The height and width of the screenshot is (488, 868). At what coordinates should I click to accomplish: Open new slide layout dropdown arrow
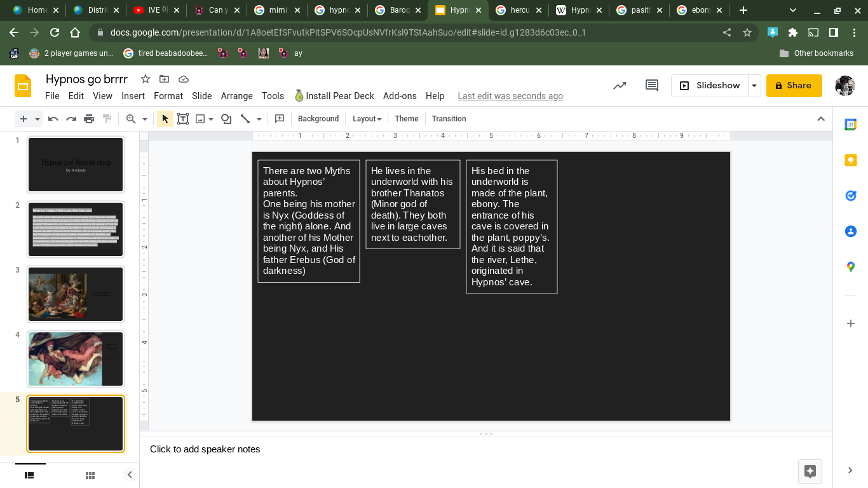tap(37, 119)
